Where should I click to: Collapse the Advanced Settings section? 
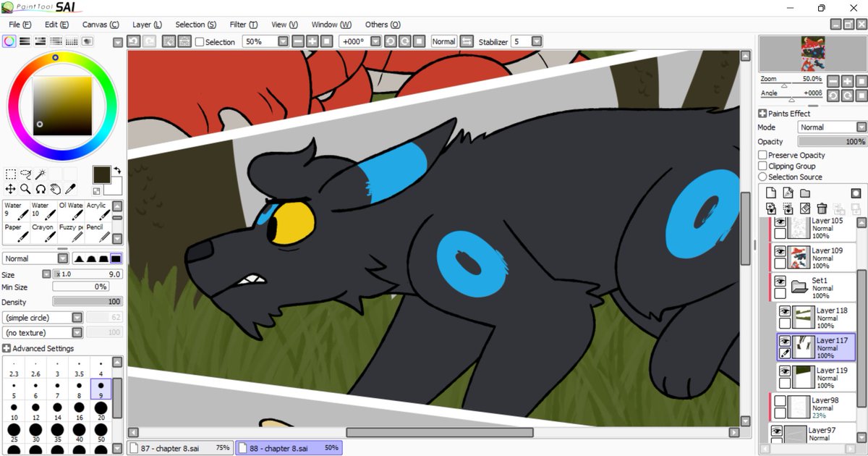(x=7, y=348)
